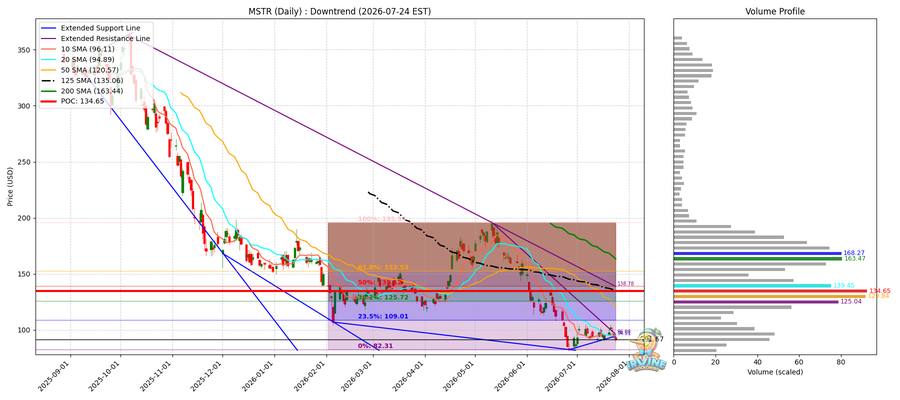Click the purple 125.04 volume bar

[756, 302]
